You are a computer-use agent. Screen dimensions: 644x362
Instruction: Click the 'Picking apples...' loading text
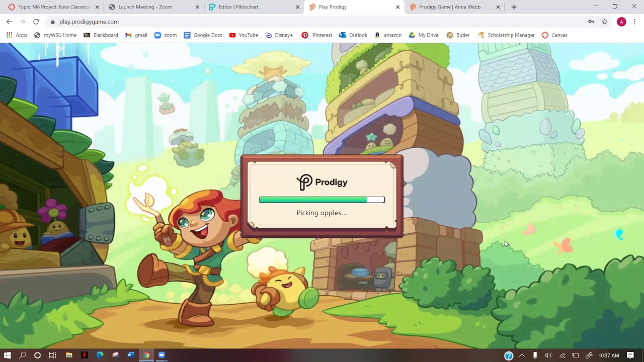coord(322,213)
